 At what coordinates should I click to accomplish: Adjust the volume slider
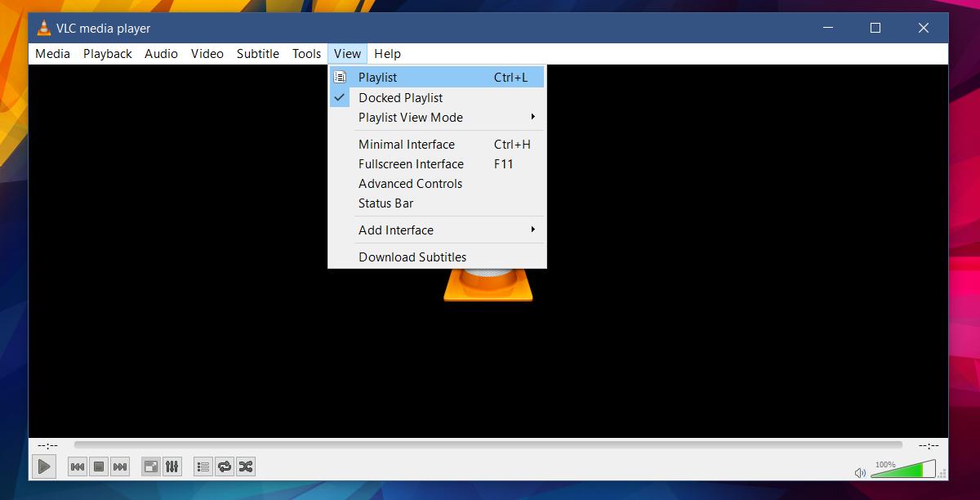pyautogui.click(x=902, y=469)
